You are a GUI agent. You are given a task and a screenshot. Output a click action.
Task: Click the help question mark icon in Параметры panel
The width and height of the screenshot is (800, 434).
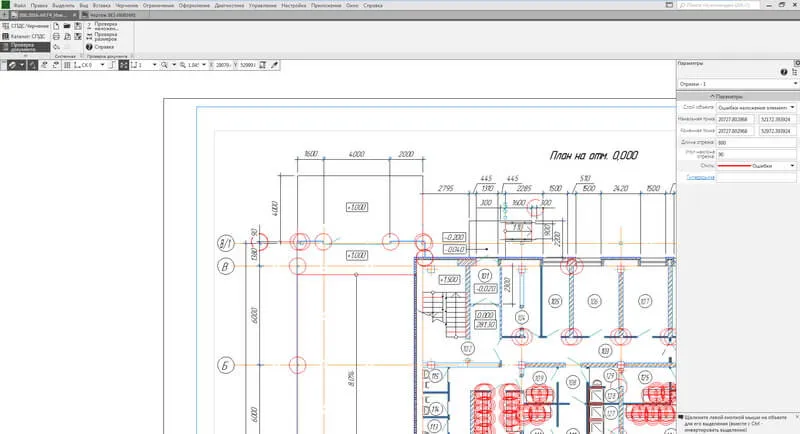click(783, 73)
